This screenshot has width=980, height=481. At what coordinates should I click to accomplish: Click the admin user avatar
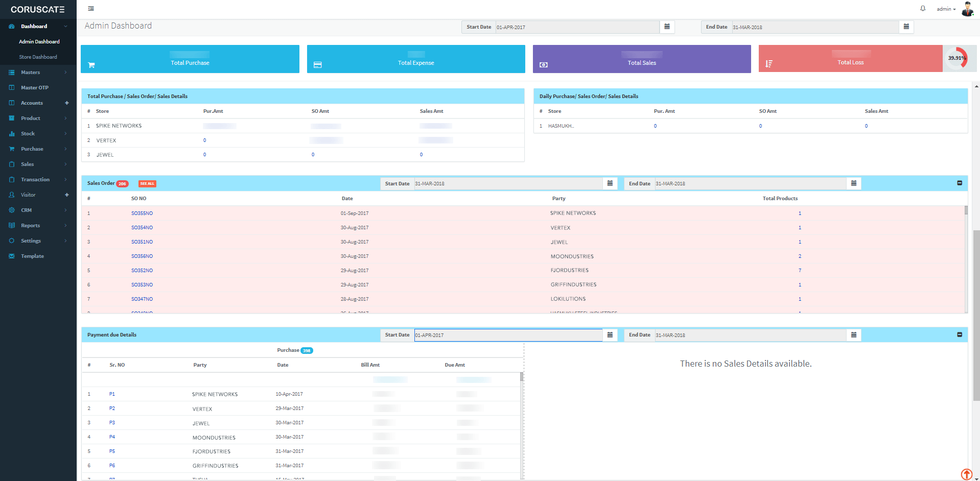[x=967, y=9]
